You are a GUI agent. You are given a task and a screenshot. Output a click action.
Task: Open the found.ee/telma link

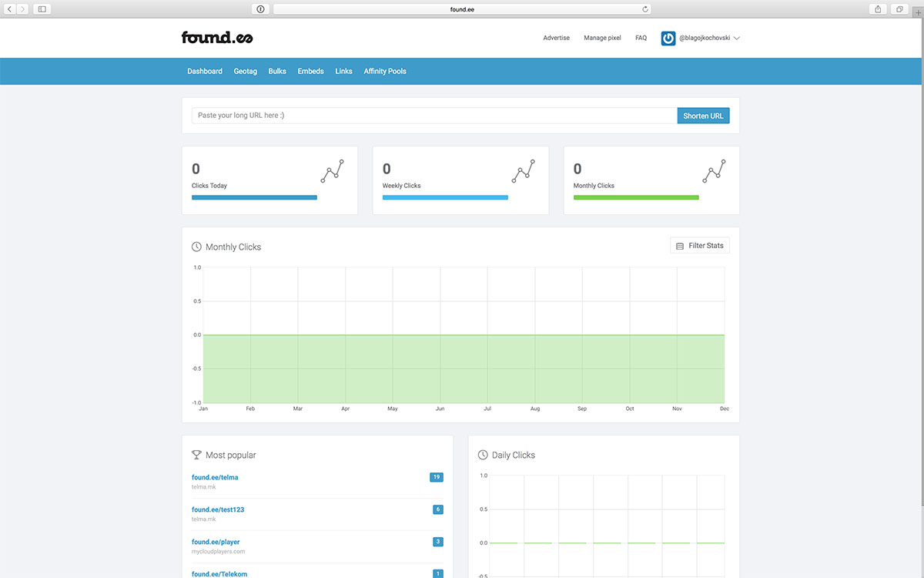pyautogui.click(x=215, y=477)
